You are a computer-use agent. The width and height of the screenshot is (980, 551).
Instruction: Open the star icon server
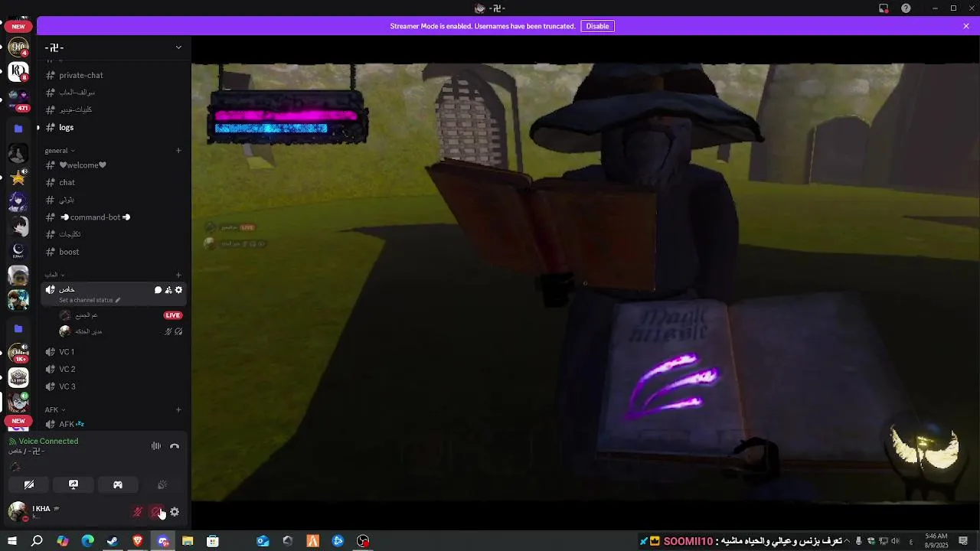point(18,178)
